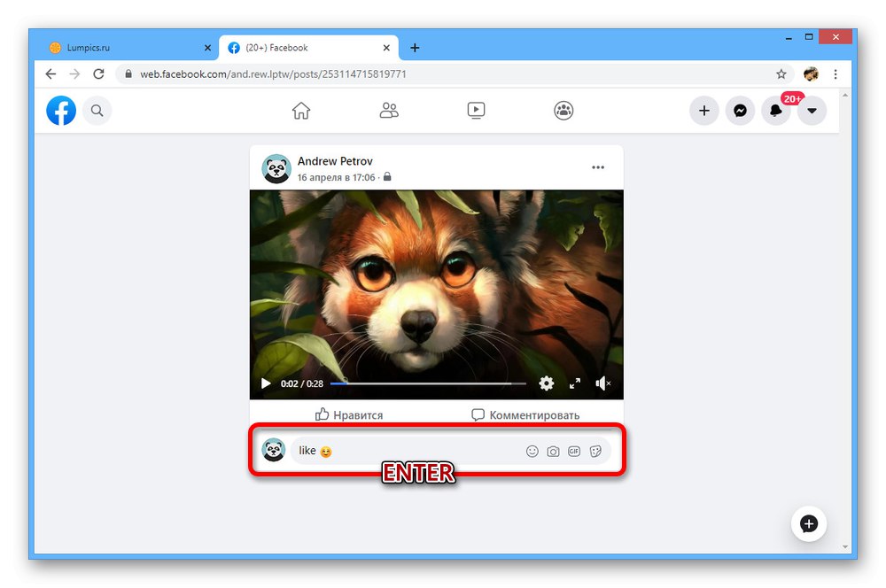Open Messenger icon
The width and height of the screenshot is (886, 588).
(740, 111)
